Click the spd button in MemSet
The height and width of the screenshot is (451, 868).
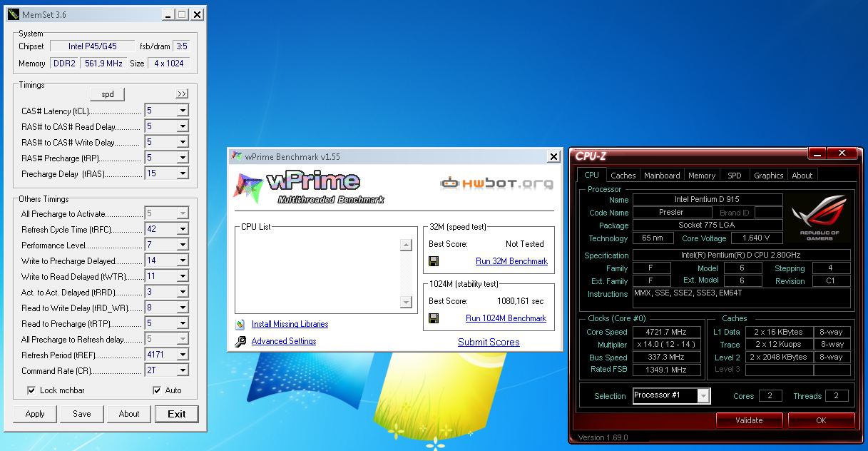point(108,94)
